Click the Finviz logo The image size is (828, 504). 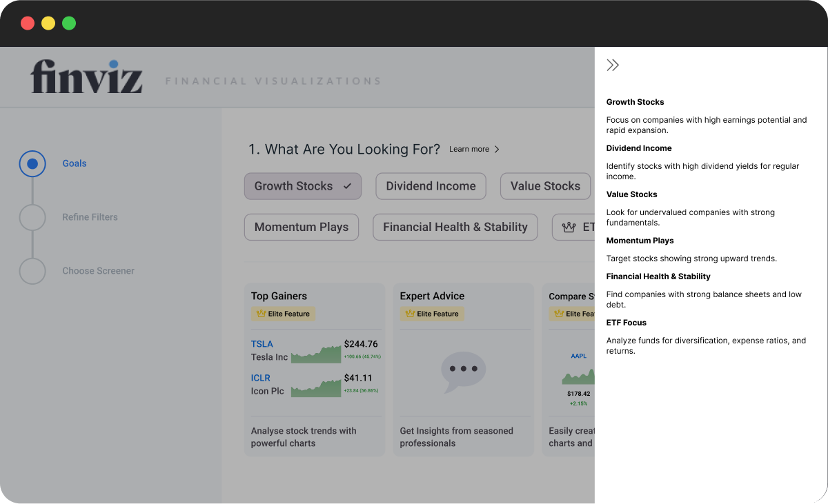(87, 77)
